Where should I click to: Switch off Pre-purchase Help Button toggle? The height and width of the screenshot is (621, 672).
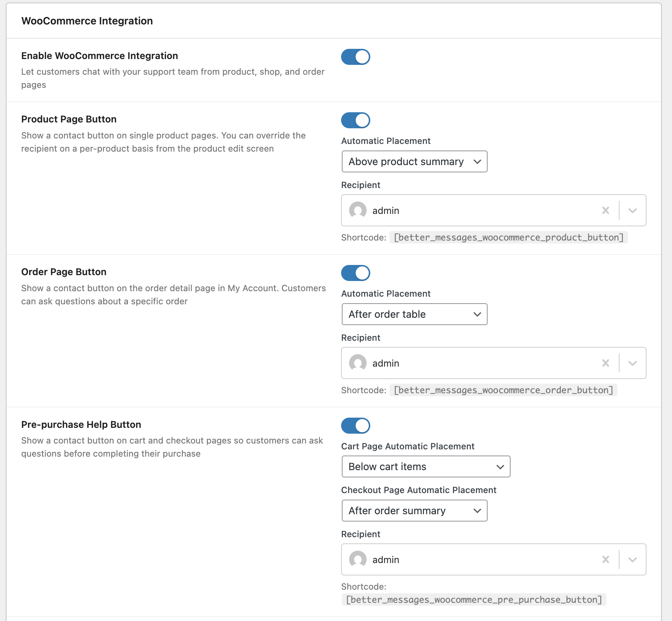[x=355, y=426]
